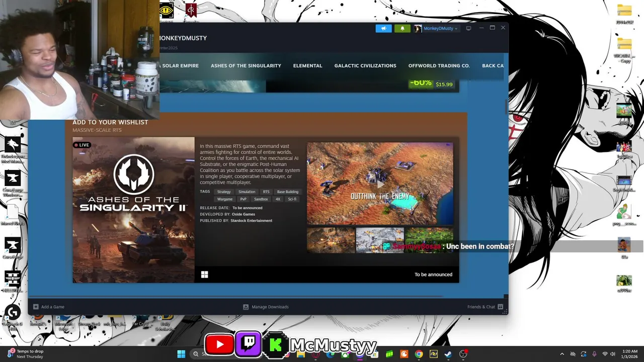Open the Oxide Games developer link
The height and width of the screenshot is (362, 644).
tap(244, 214)
